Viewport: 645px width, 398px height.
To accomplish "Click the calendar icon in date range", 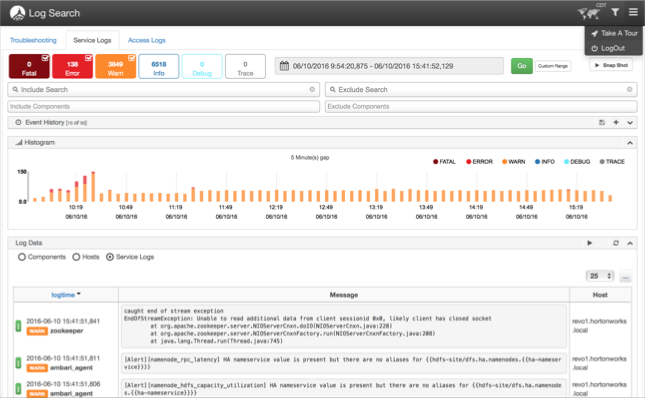I will click(284, 66).
